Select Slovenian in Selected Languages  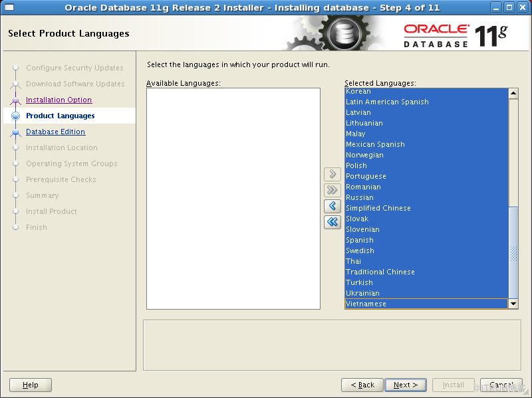coord(426,229)
